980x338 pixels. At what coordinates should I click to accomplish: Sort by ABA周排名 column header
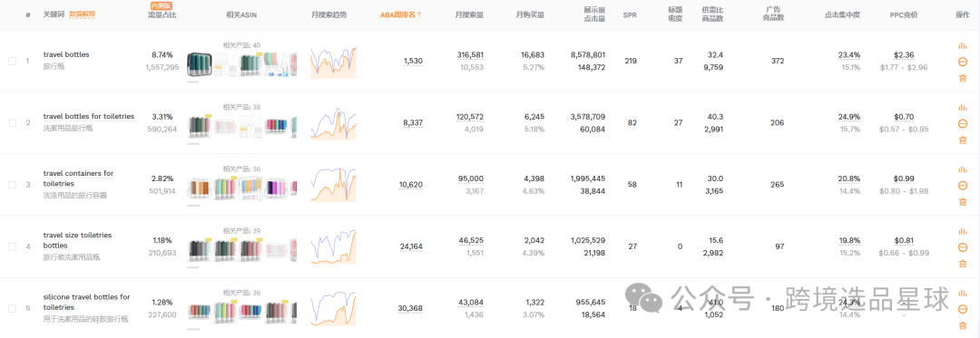(401, 15)
